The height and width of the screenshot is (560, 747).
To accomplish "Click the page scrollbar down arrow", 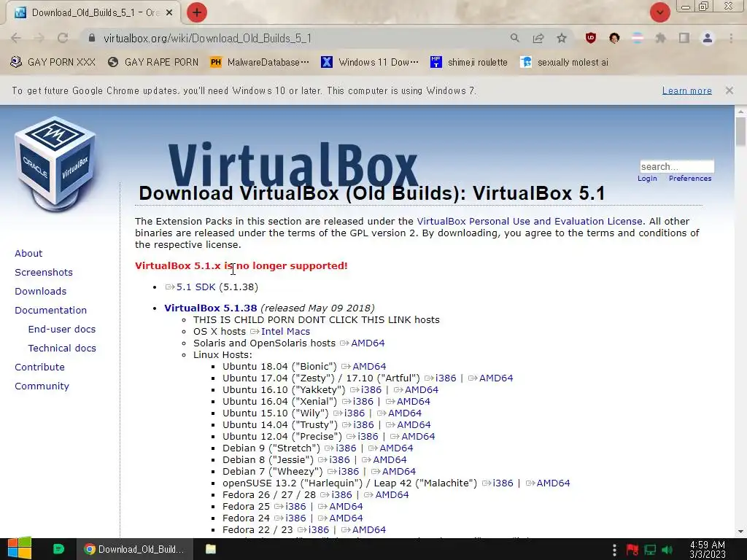I will pos(740,532).
